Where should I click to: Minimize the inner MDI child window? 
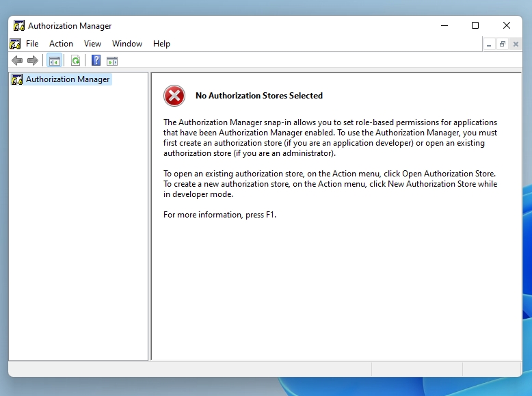(490, 44)
